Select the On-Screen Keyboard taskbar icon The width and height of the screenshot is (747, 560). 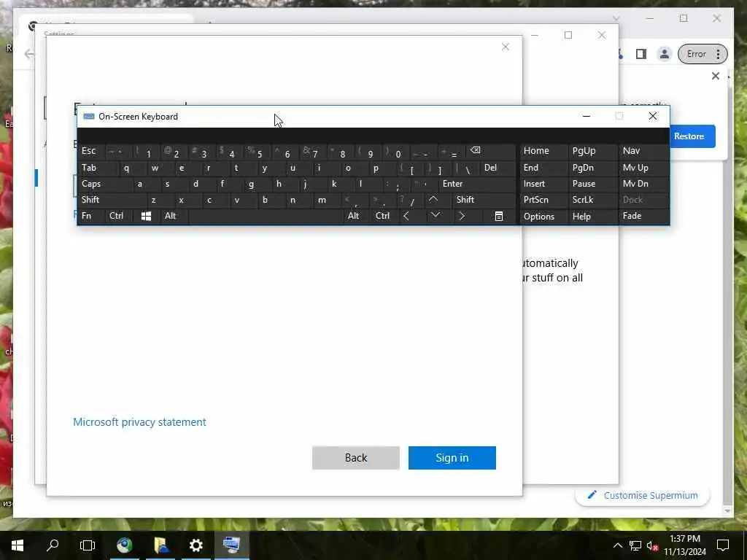pos(231,545)
